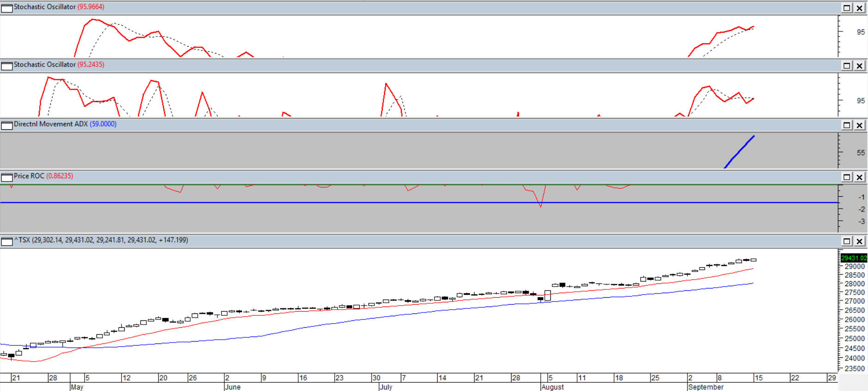Screen dimensions: 868x391
Task: Close the ^TSX price chart panel
Action: click(x=859, y=241)
